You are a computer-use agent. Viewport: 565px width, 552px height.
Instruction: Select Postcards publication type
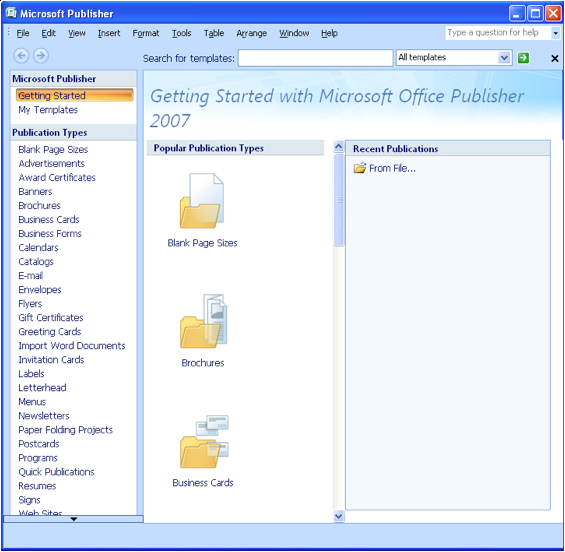39,444
